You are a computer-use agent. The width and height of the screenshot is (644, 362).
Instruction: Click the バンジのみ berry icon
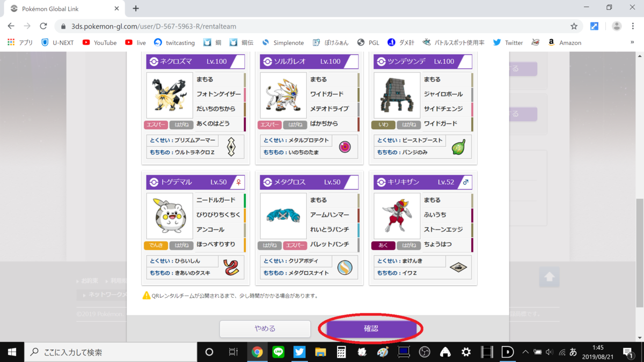[458, 146]
